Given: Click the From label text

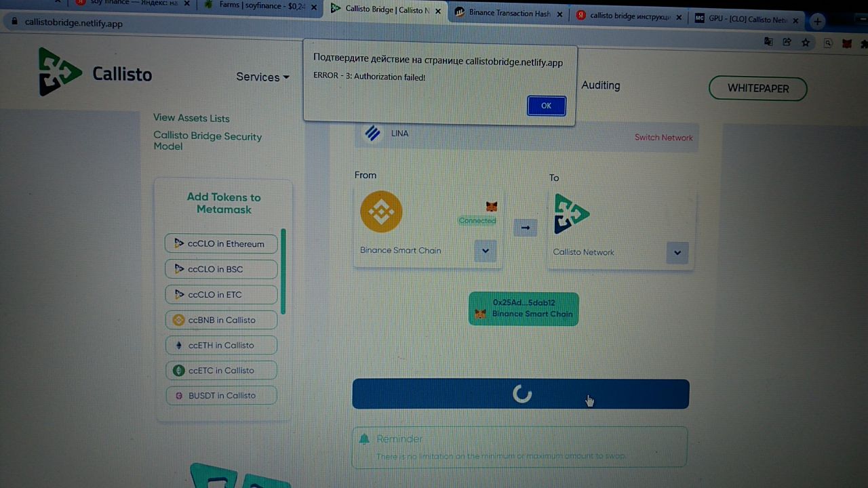Looking at the screenshot, I should [x=365, y=175].
